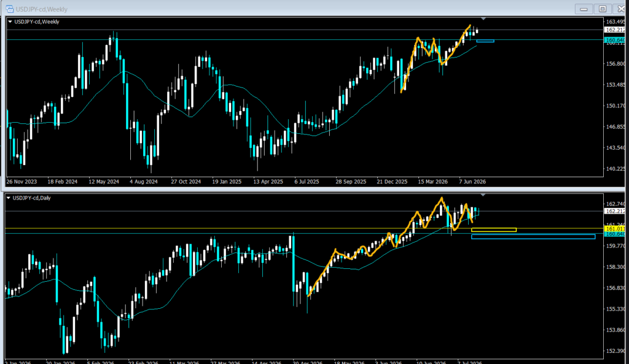This screenshot has width=629, height=364.
Task: Close the USDJPY-cd,Weekly chart window
Action: pos(620,9)
